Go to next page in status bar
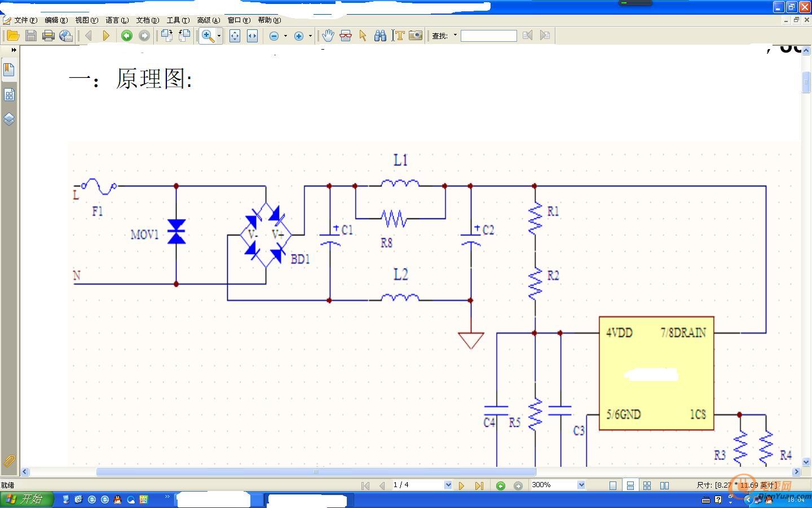This screenshot has width=812, height=508. 461,485
